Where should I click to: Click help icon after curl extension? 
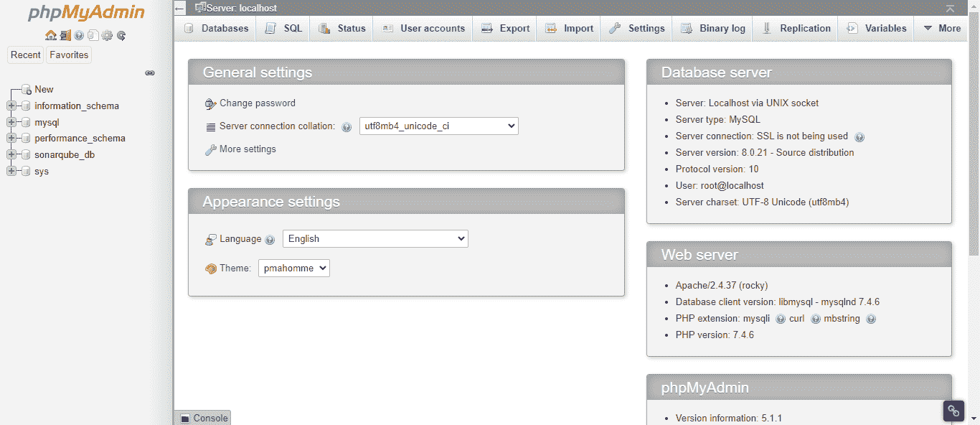[x=816, y=319]
